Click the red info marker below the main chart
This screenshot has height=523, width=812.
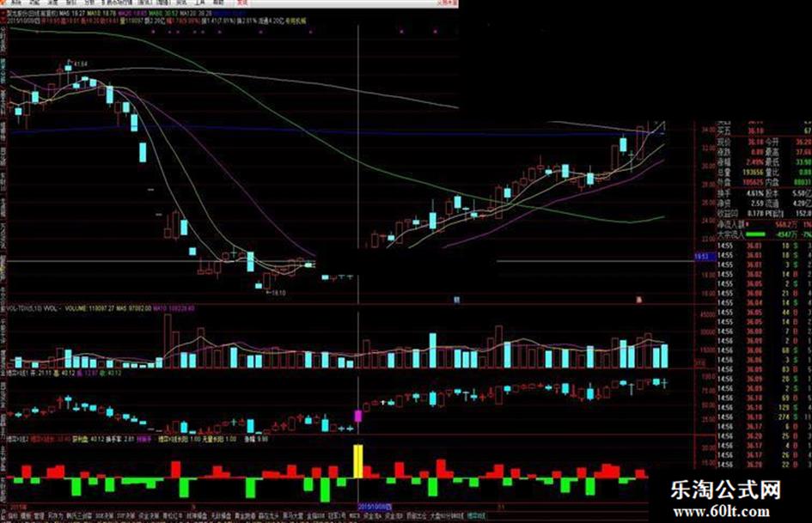639,300
